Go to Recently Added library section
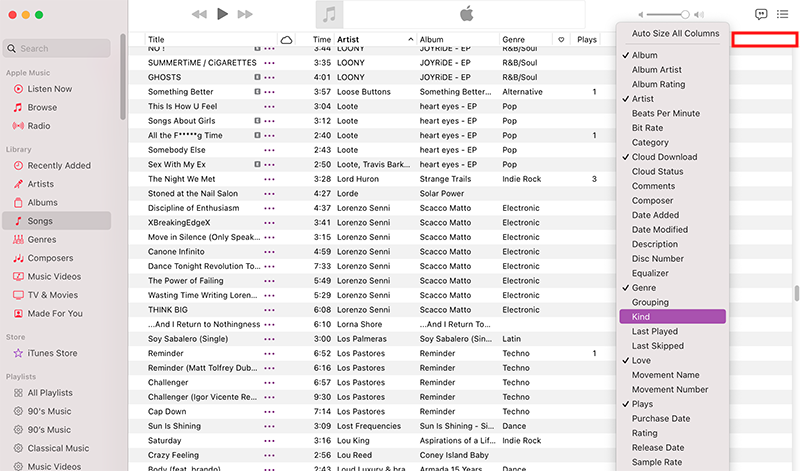Screen dimensions: 800x471 pyautogui.click(x=59, y=165)
